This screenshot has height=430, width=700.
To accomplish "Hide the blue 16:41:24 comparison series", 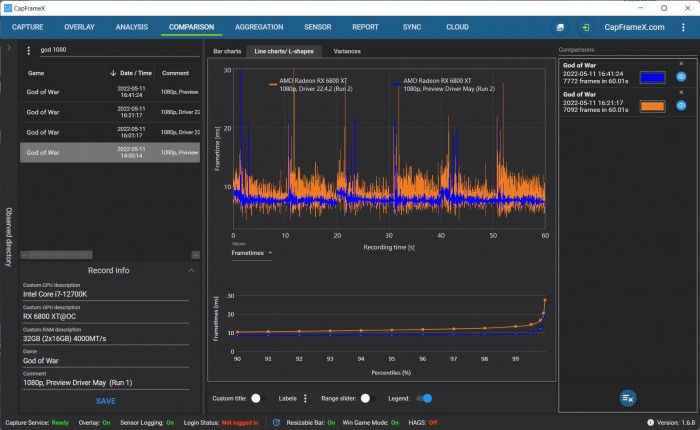I will pos(681,76).
